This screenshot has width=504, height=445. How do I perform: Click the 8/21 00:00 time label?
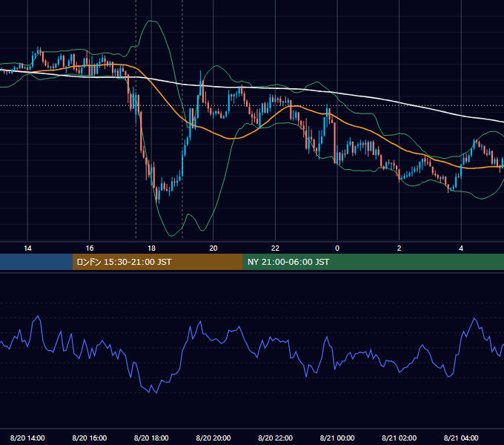pos(337,438)
